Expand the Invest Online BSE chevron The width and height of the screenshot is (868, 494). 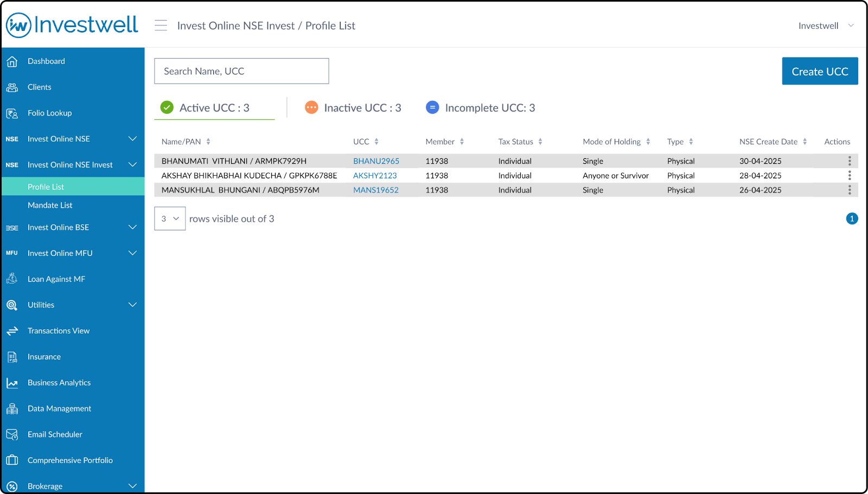132,227
